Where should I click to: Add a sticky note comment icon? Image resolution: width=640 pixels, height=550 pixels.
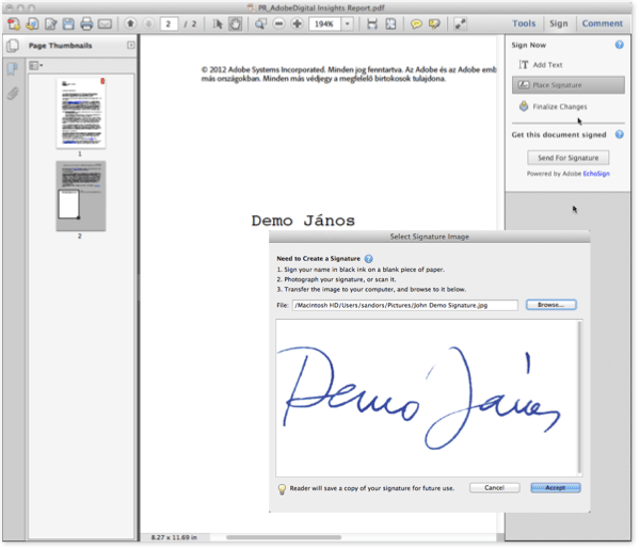click(416, 24)
